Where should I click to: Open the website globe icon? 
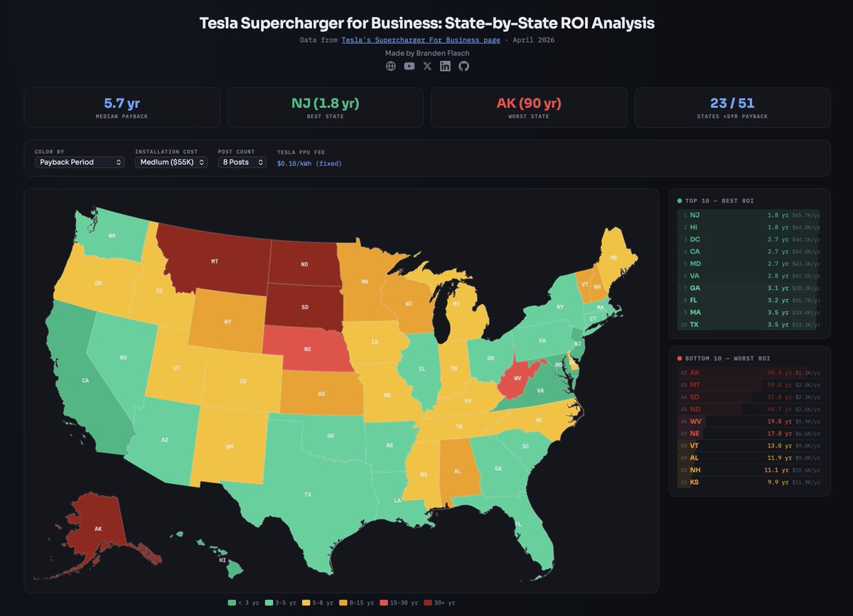coord(391,66)
